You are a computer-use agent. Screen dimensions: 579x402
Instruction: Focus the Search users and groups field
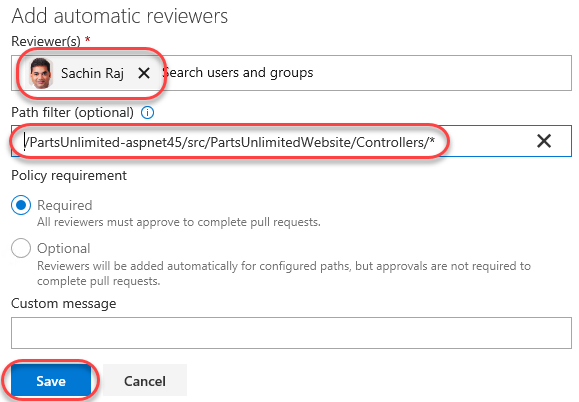(x=366, y=73)
